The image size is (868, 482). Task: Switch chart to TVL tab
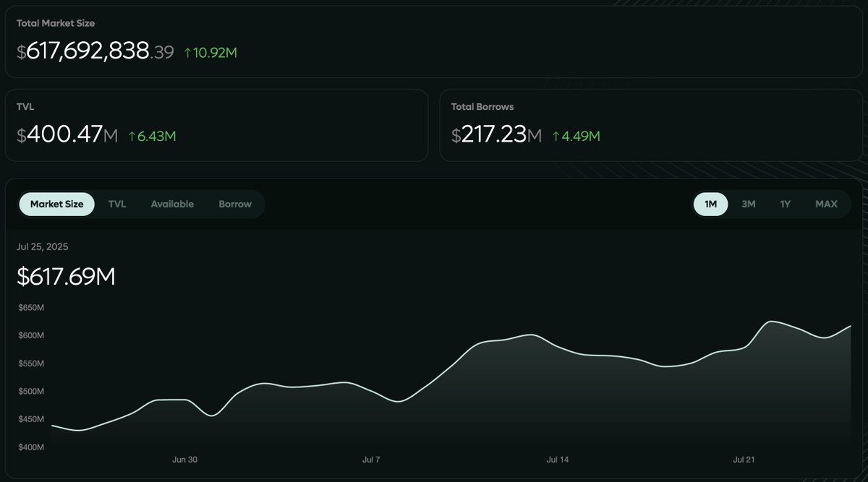click(x=117, y=204)
